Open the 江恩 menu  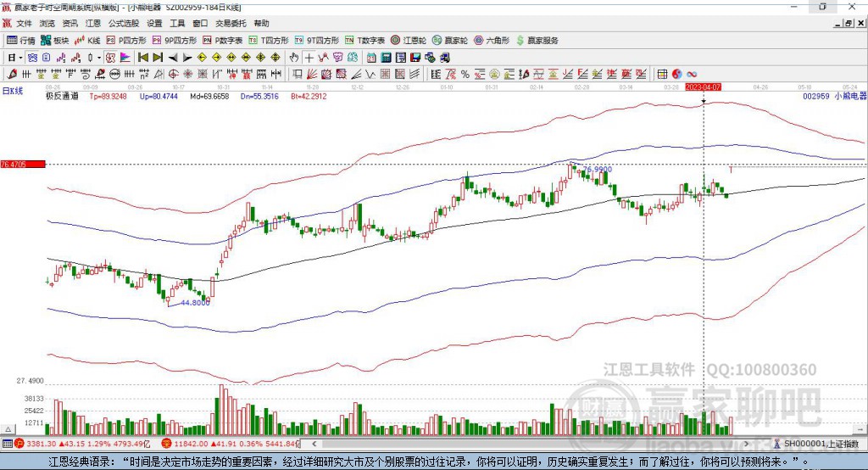(x=92, y=23)
